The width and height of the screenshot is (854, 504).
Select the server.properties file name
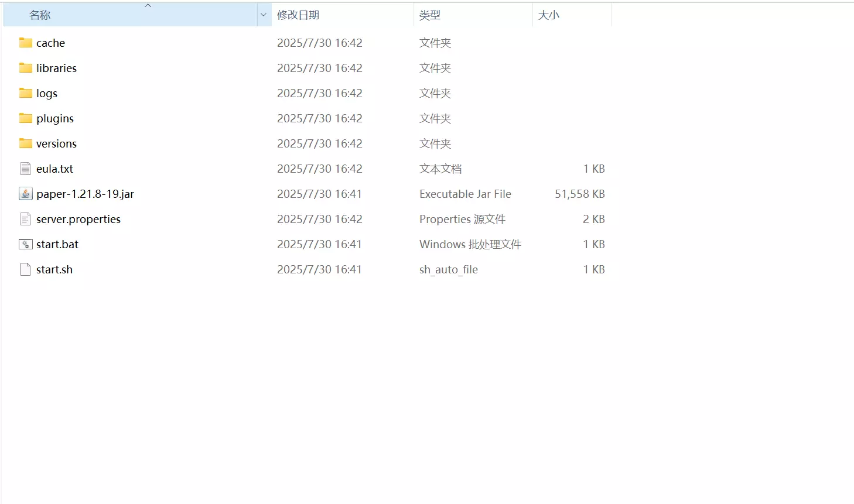tap(78, 220)
